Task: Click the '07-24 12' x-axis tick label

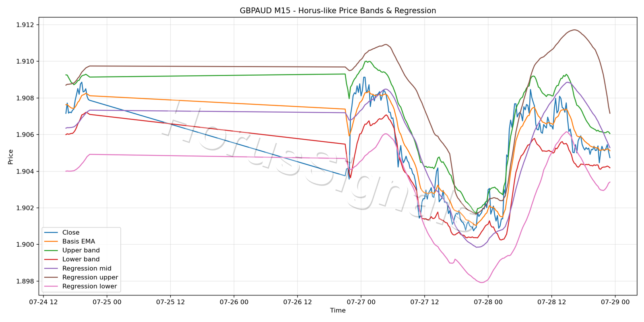Action: (43, 302)
